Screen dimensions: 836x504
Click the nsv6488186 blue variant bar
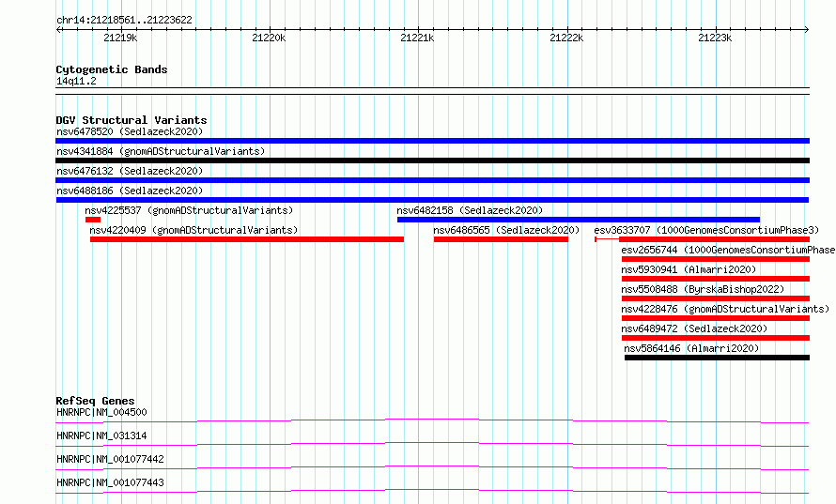(x=432, y=200)
